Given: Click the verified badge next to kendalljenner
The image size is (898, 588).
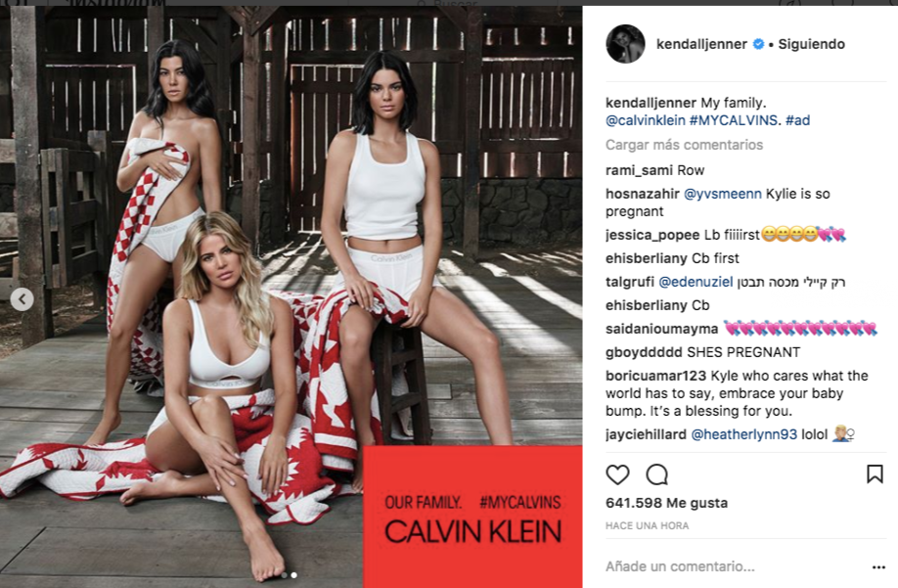Looking at the screenshot, I should 758,44.
